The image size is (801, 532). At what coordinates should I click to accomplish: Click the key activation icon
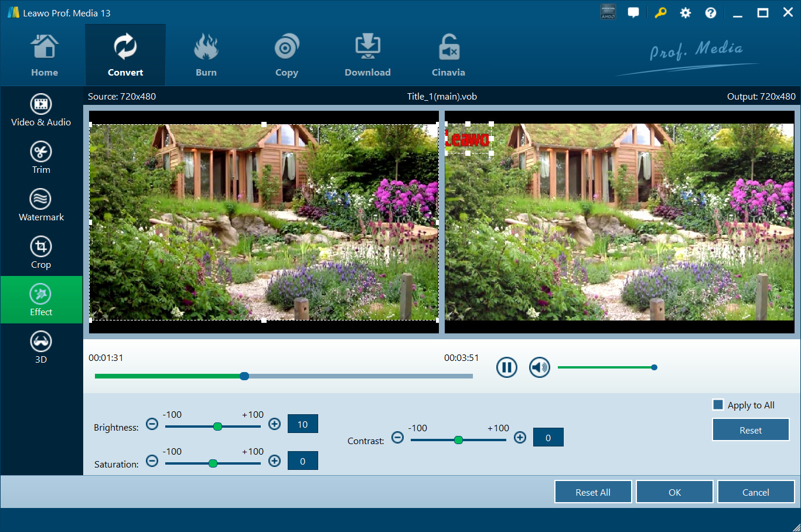[x=660, y=13]
